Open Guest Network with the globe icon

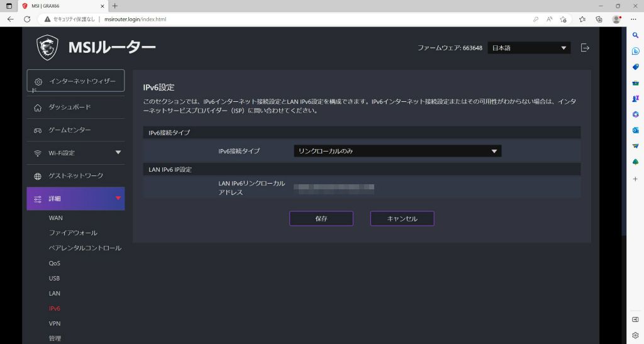38,176
